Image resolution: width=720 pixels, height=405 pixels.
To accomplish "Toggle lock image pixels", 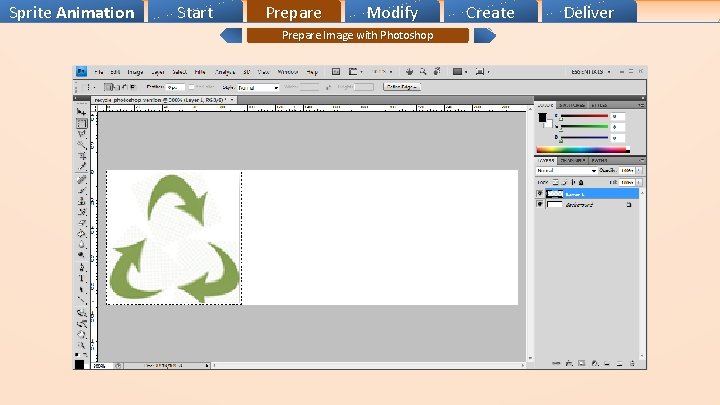I will 564,182.
